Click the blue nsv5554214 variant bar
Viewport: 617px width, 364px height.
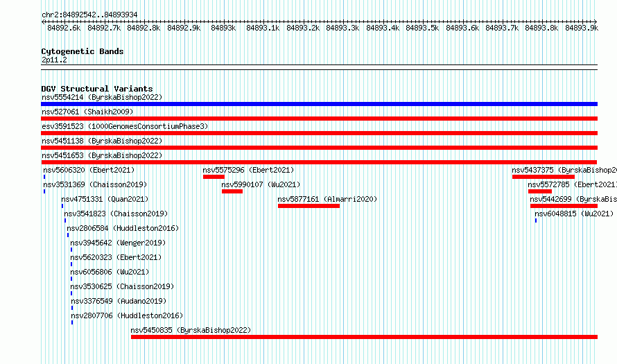point(319,104)
